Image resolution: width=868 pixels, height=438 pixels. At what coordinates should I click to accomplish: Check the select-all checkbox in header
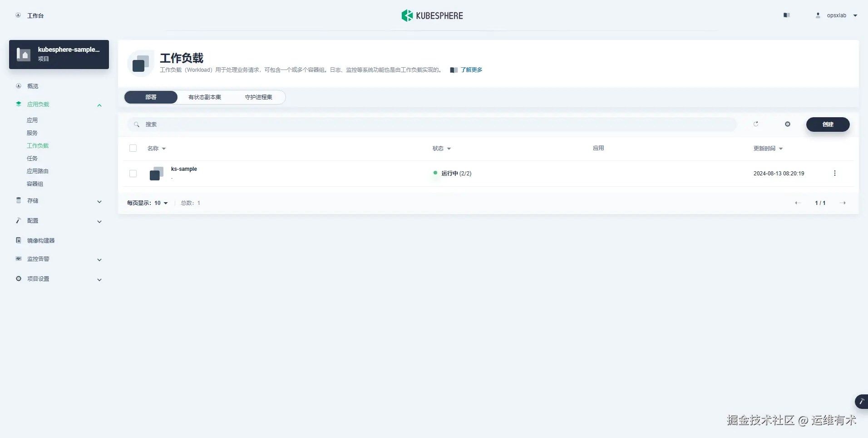133,148
